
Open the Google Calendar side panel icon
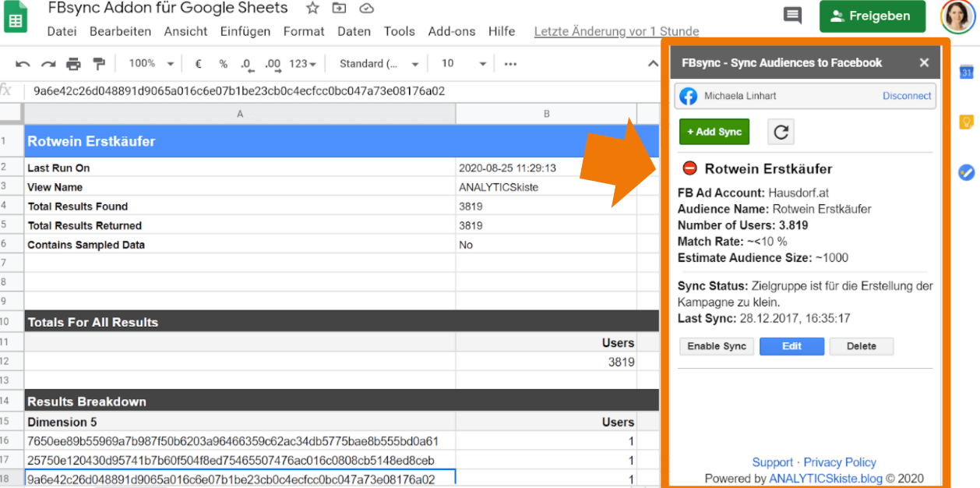pos(966,72)
